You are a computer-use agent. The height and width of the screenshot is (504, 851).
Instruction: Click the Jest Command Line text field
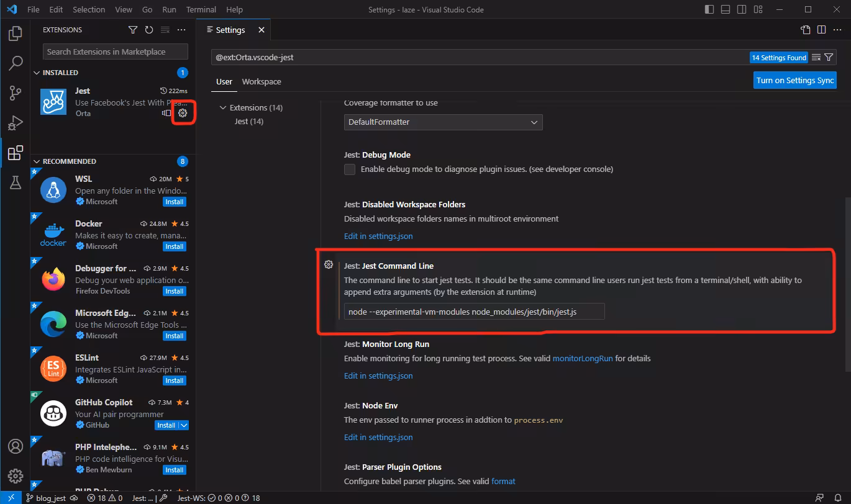click(474, 312)
